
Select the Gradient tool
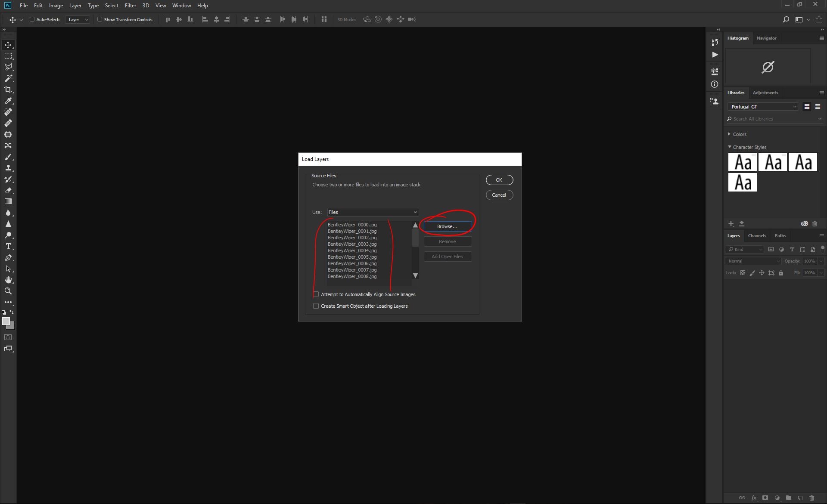(8, 201)
